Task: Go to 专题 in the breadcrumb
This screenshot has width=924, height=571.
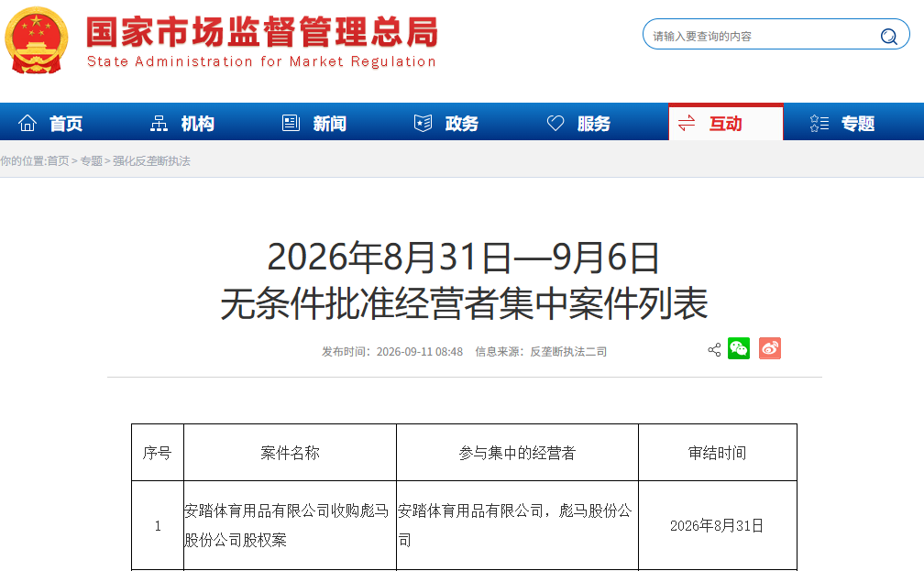Action: coord(92,161)
